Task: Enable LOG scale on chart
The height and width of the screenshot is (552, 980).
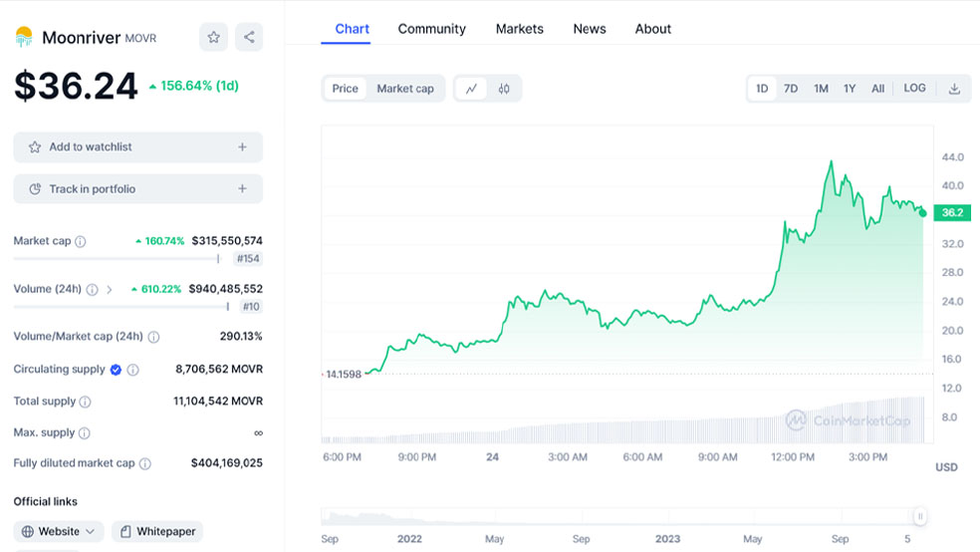Action: 914,89
